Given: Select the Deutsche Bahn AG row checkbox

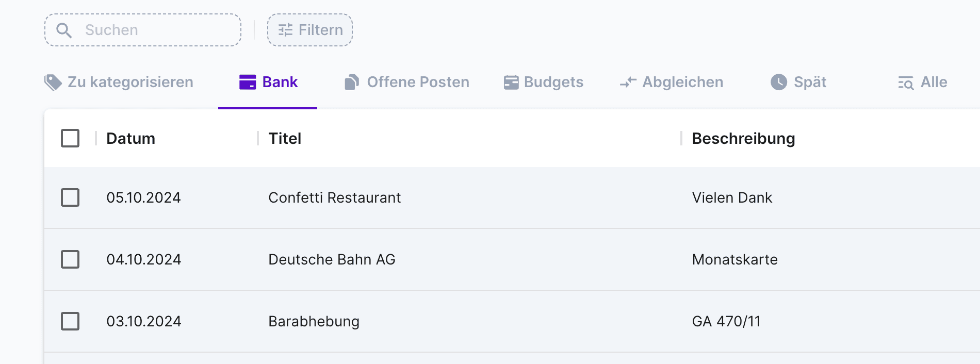Looking at the screenshot, I should tap(70, 259).
